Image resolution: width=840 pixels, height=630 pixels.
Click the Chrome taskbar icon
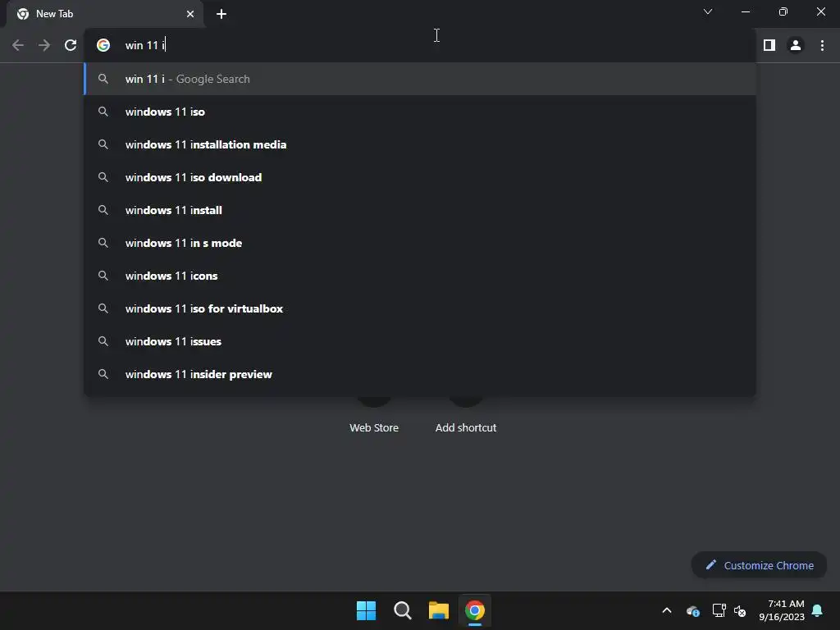click(475, 610)
